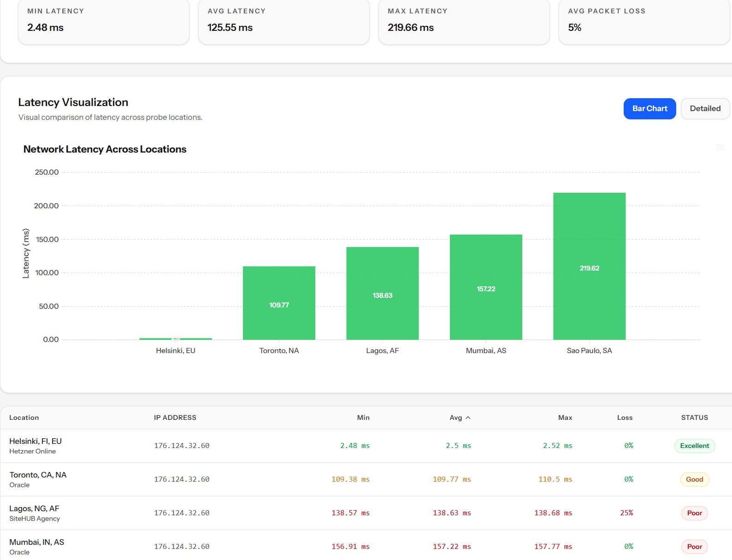Click the 2.5 ms avg value
Image resolution: width=732 pixels, height=560 pixels.
pyautogui.click(x=459, y=446)
